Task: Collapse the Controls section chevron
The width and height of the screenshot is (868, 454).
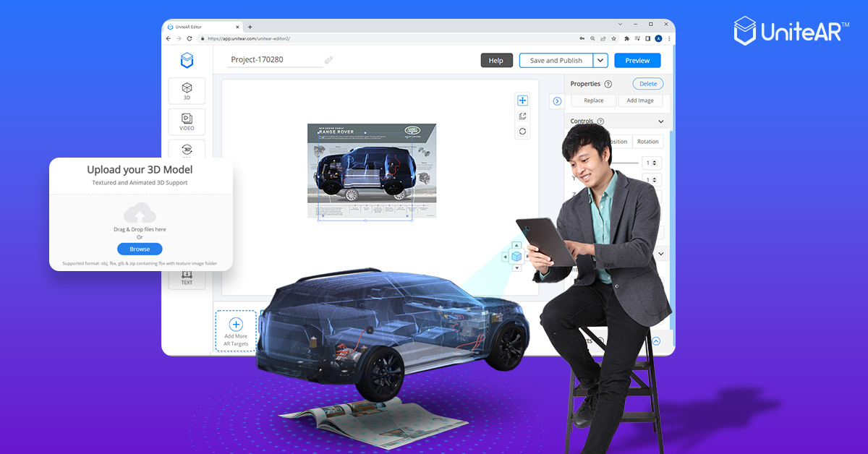Action: click(660, 121)
